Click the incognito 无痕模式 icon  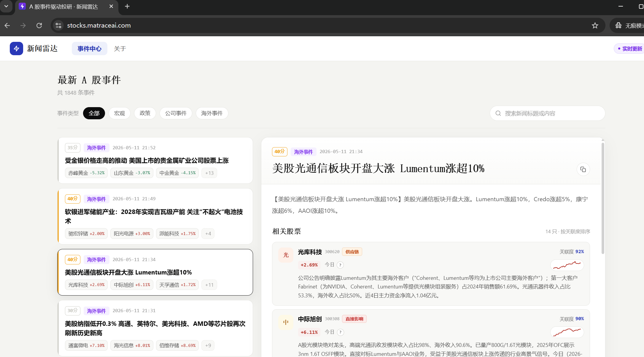point(618,26)
